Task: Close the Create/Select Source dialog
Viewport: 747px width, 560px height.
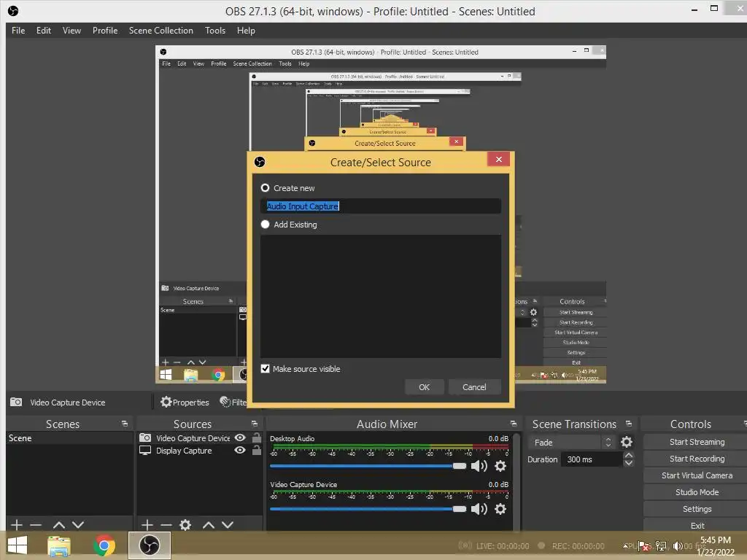Action: [x=498, y=159]
